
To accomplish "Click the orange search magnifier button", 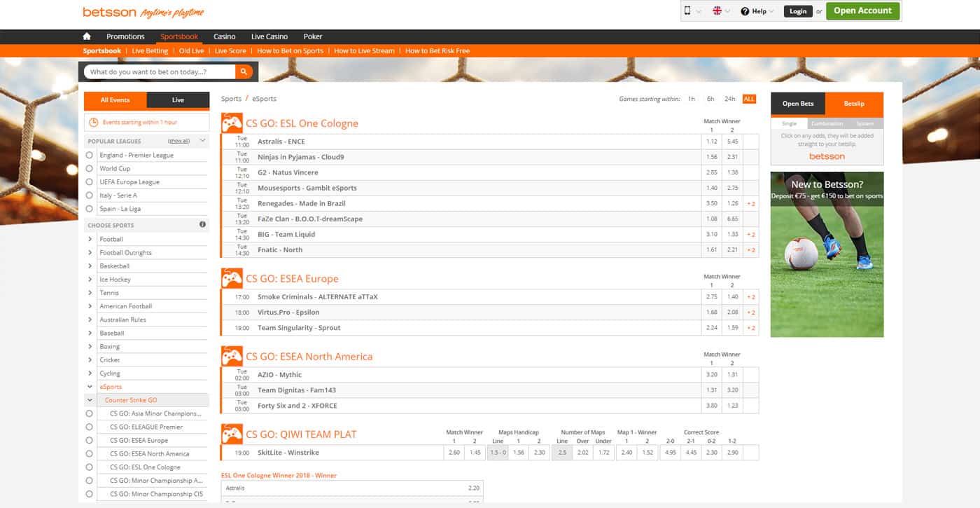I will tap(244, 71).
